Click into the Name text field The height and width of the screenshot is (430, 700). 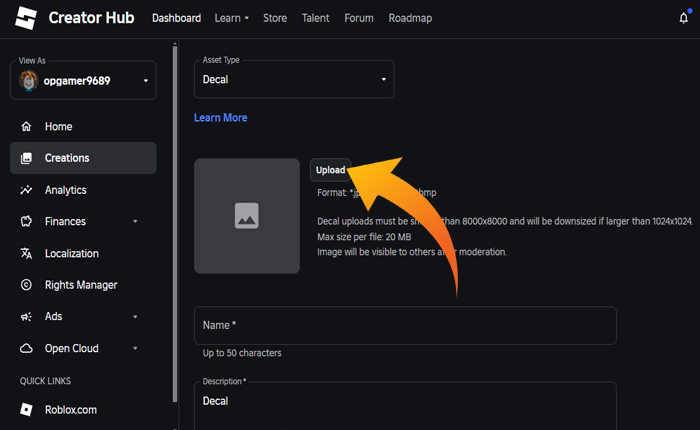pyautogui.click(x=404, y=326)
